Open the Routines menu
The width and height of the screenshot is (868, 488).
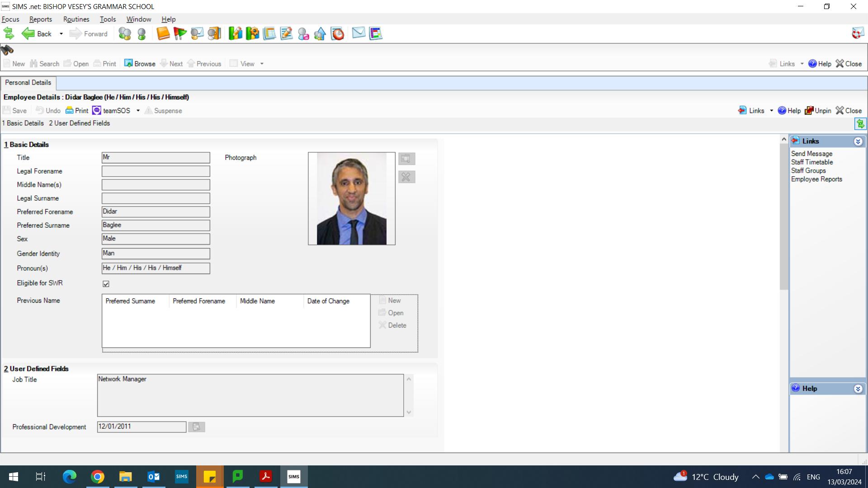(76, 19)
